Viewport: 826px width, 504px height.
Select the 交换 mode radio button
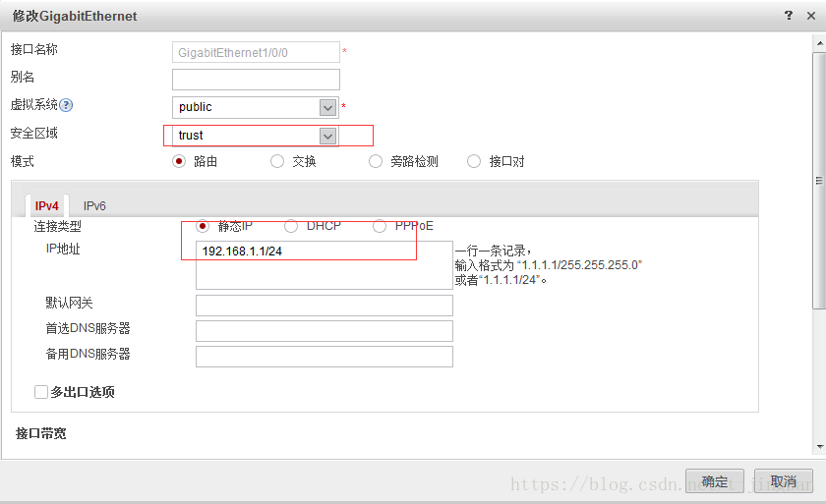pyautogui.click(x=277, y=161)
